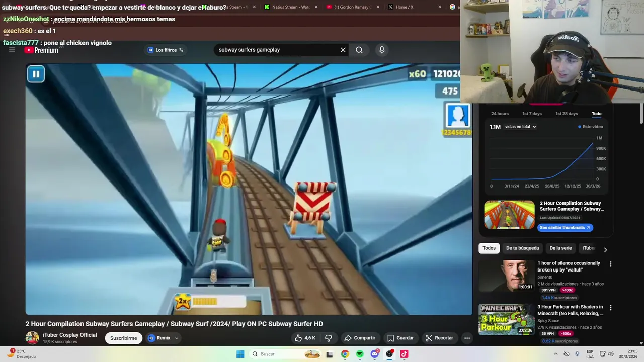Select the 1st 28 days stats tab
Screen dimensions: 644x362
(x=567, y=114)
